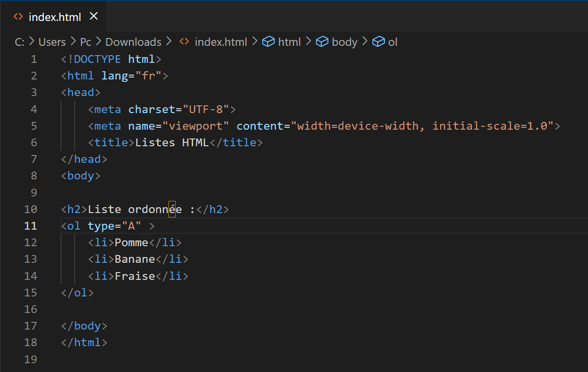Viewport: 588px width, 372px height.
Task: Click the "viewport" string on line 5
Action: click(x=196, y=126)
